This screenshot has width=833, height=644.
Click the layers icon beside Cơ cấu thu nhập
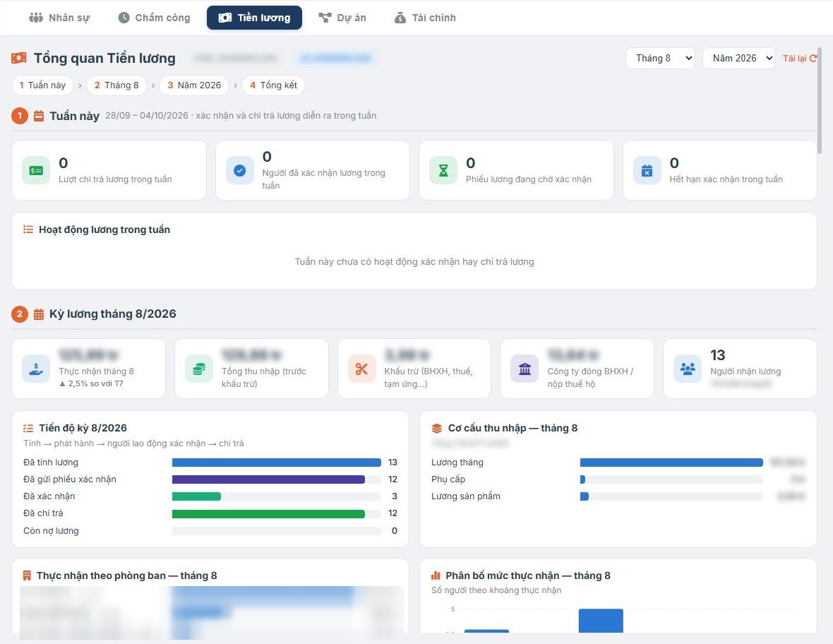(x=437, y=428)
